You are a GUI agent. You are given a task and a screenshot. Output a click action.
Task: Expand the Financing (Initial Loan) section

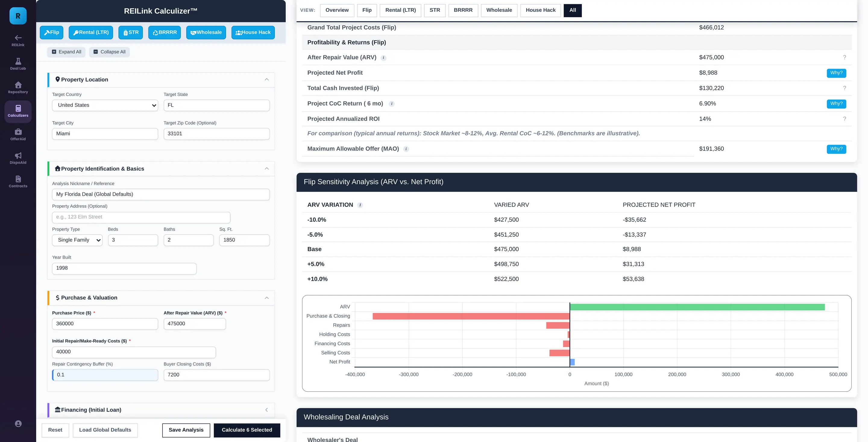pos(266,410)
